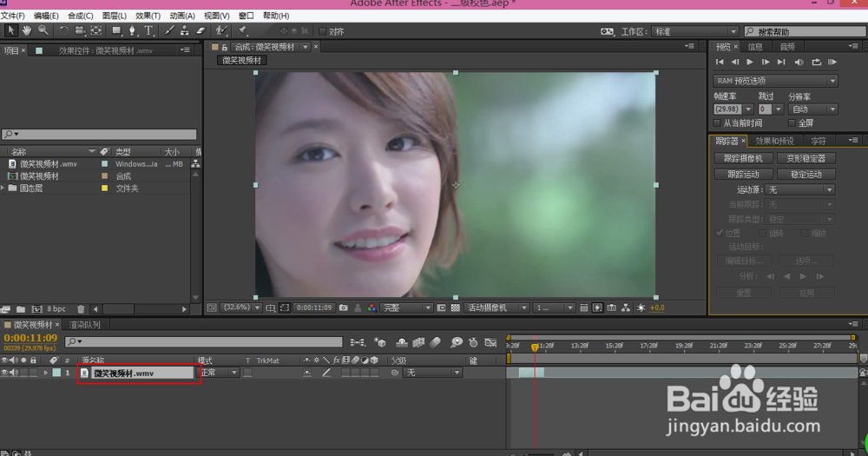Open the composition mini-flowchart in timeline

(x=358, y=342)
